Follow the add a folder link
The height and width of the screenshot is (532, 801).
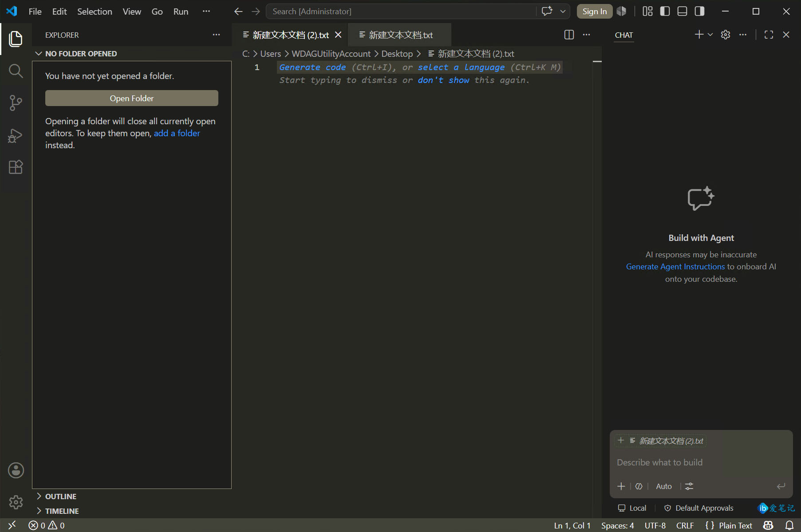click(x=177, y=133)
